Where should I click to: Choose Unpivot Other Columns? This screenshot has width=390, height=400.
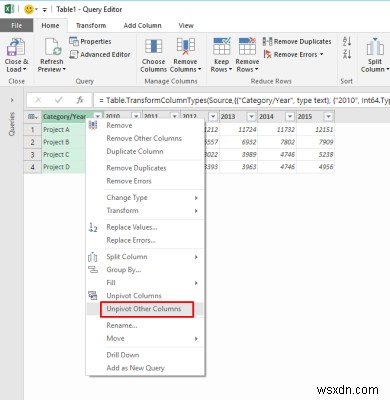[145, 309]
